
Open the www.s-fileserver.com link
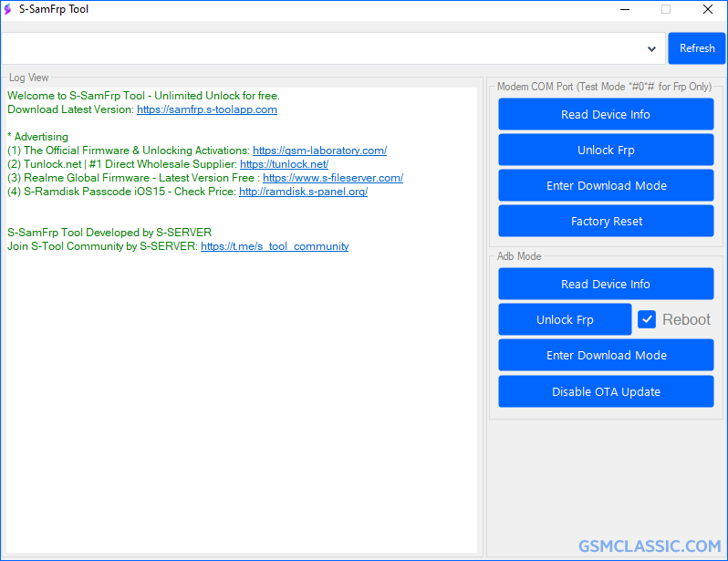[333, 178]
